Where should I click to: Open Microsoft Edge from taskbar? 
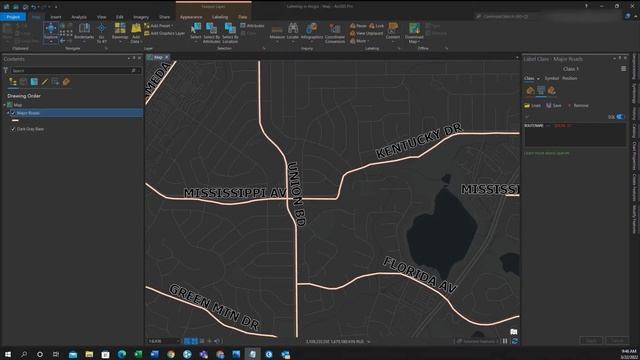coord(122,354)
